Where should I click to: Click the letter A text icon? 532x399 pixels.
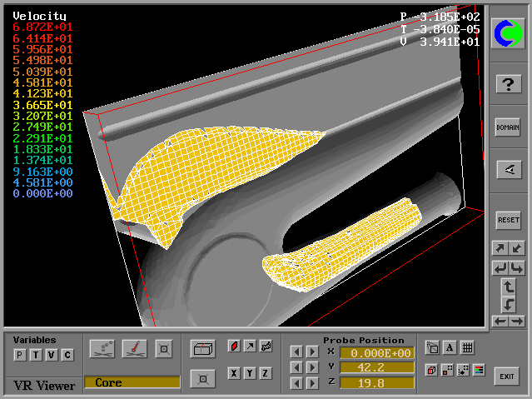(450, 348)
